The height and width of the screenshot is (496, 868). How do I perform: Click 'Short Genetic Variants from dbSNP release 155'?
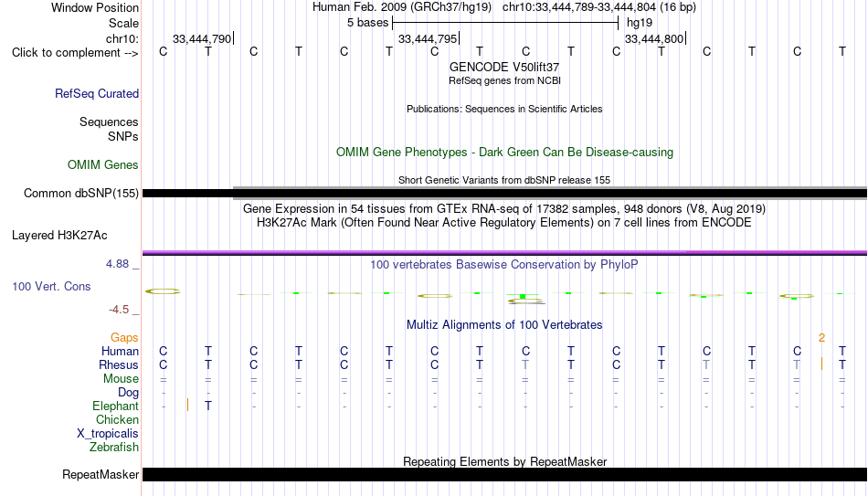(x=504, y=180)
